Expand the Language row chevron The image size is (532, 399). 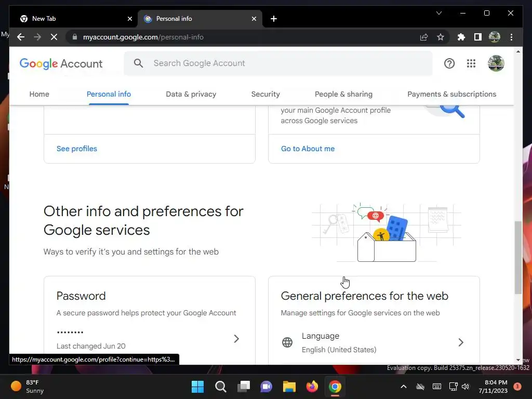point(461,342)
